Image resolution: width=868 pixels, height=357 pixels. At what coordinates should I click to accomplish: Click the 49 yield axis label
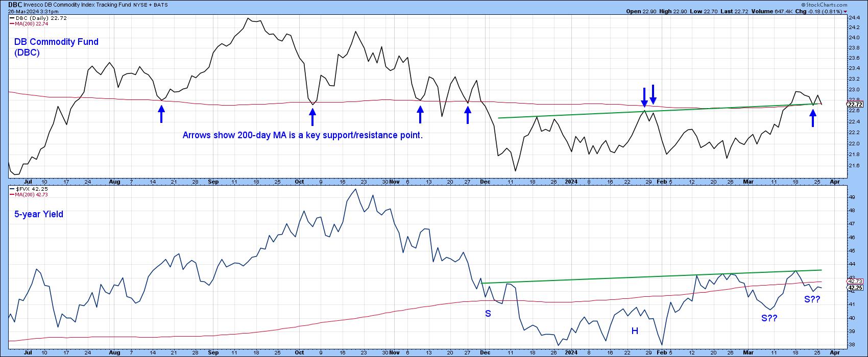pyautogui.click(x=852, y=197)
